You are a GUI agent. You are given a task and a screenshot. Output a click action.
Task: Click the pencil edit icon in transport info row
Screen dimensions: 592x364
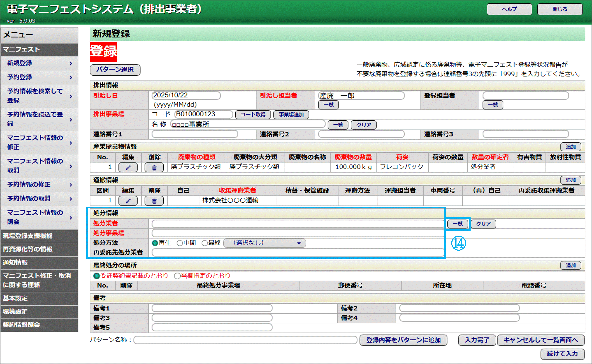(128, 200)
